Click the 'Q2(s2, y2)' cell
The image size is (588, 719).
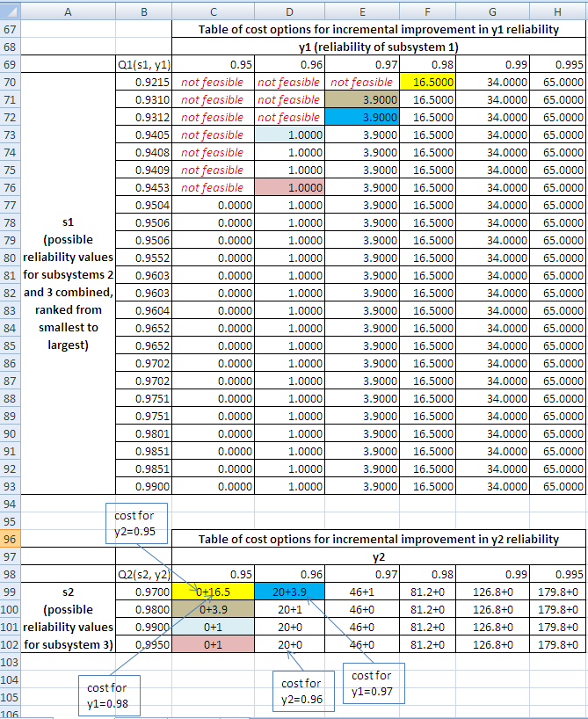[143, 574]
